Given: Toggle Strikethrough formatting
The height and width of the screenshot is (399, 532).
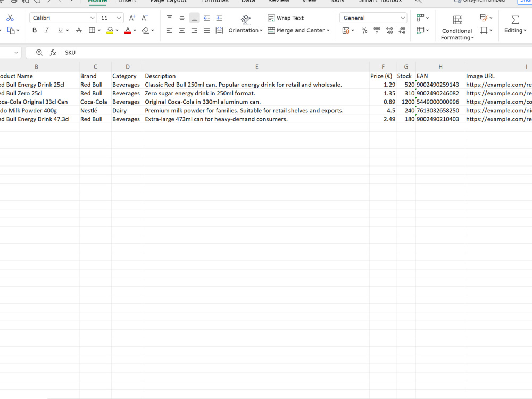Looking at the screenshot, I should 79,30.
